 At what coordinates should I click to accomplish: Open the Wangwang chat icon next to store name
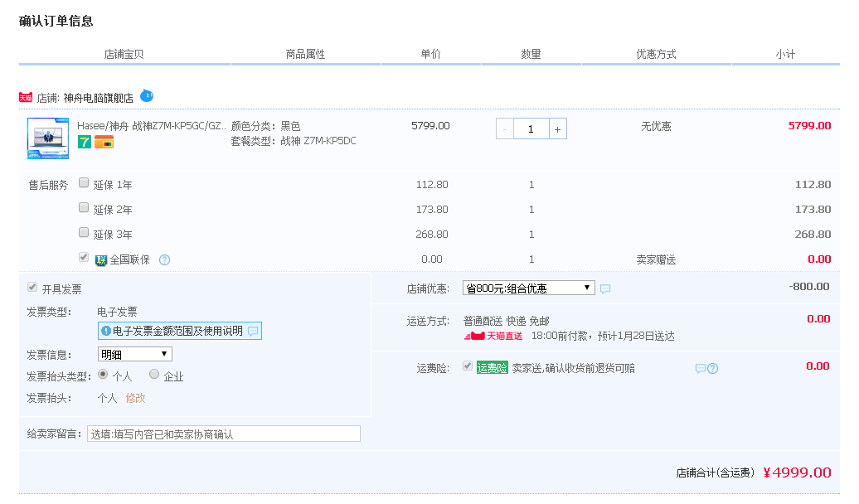pyautogui.click(x=147, y=96)
